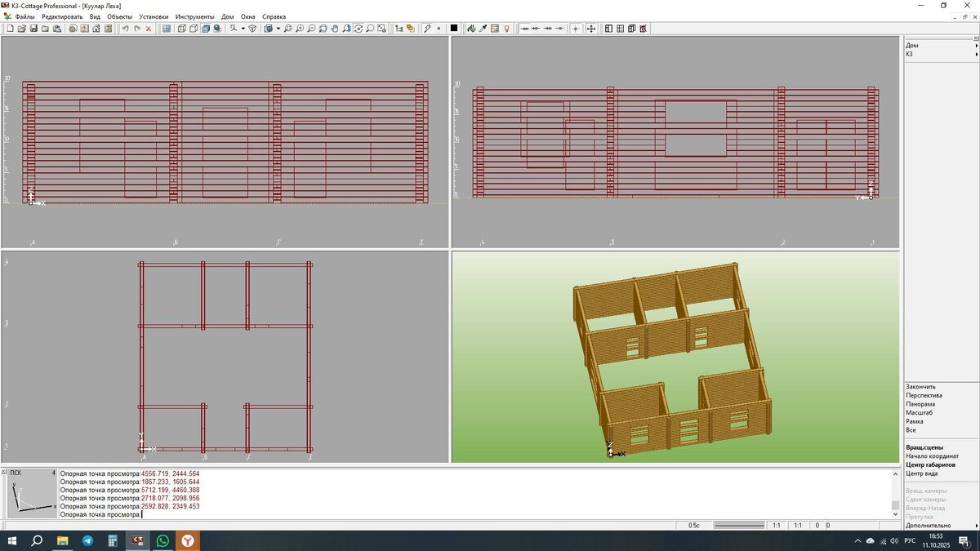The image size is (980, 551).
Task: Open Telegram from taskbar
Action: pyautogui.click(x=87, y=540)
